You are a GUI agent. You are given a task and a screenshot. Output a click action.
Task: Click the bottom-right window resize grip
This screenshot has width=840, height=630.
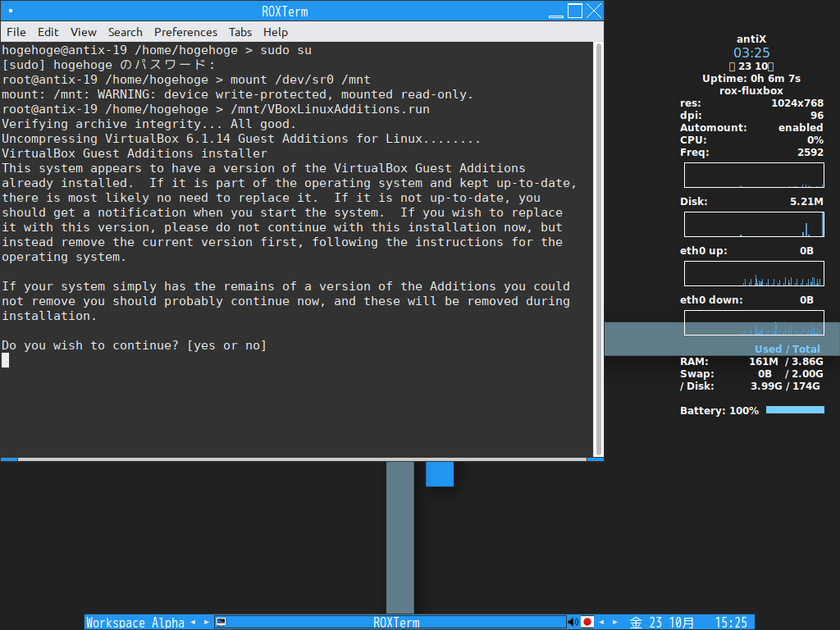tap(596, 459)
